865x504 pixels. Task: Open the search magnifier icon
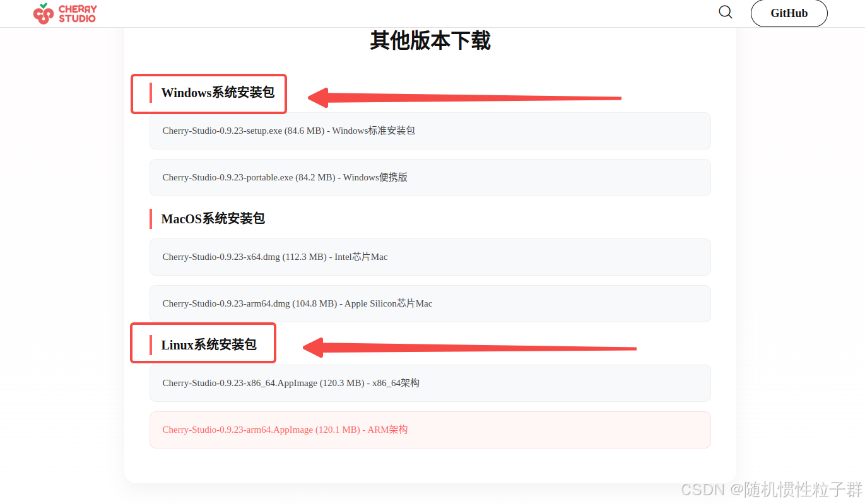(726, 12)
